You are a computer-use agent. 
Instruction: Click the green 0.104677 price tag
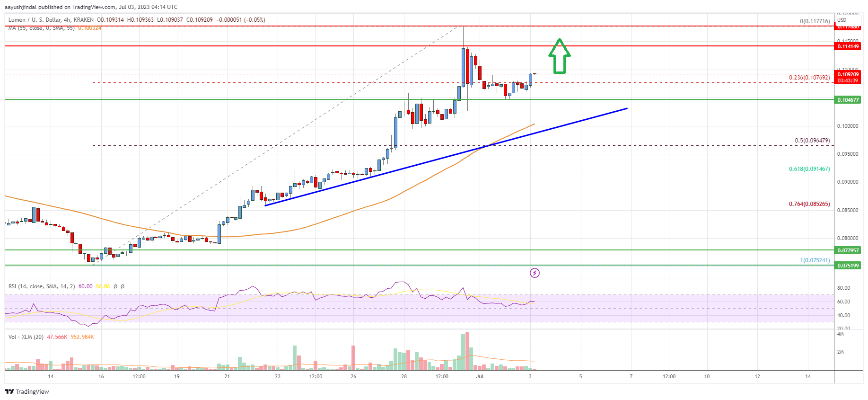[848, 100]
